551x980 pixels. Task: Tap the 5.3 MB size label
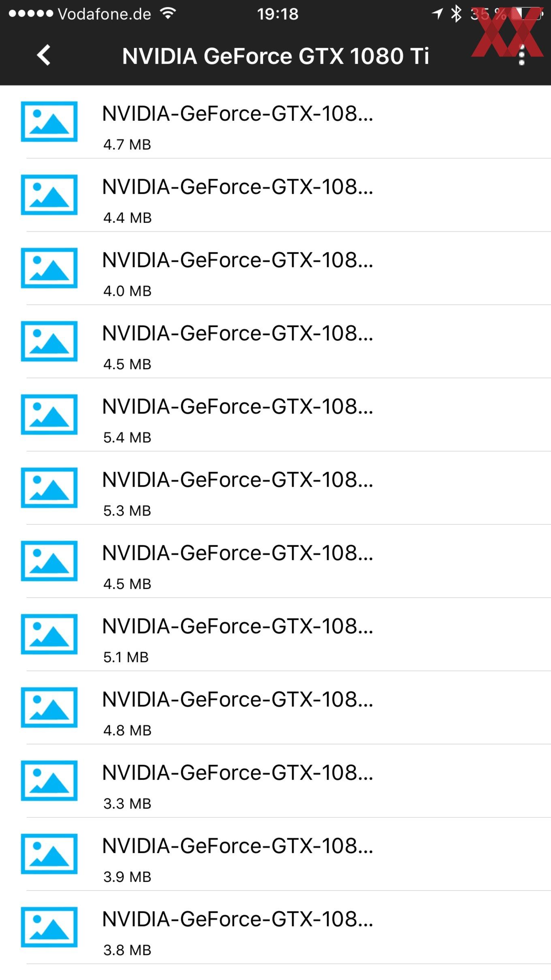[x=127, y=511]
